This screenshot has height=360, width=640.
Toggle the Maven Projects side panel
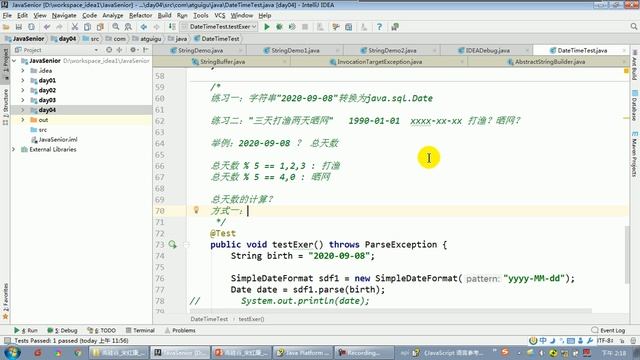point(635,154)
